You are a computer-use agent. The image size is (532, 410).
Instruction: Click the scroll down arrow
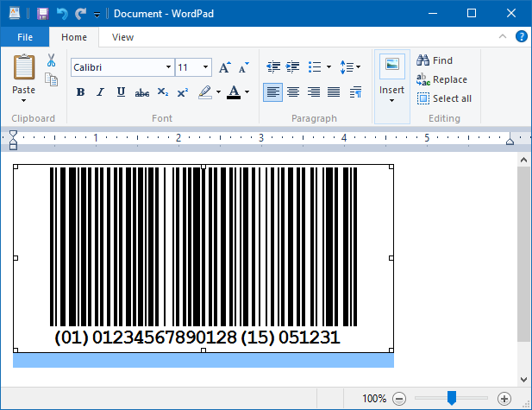tap(523, 380)
